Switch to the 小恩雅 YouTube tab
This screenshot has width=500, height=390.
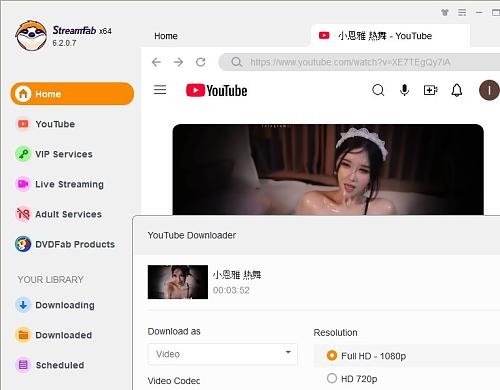(x=390, y=36)
